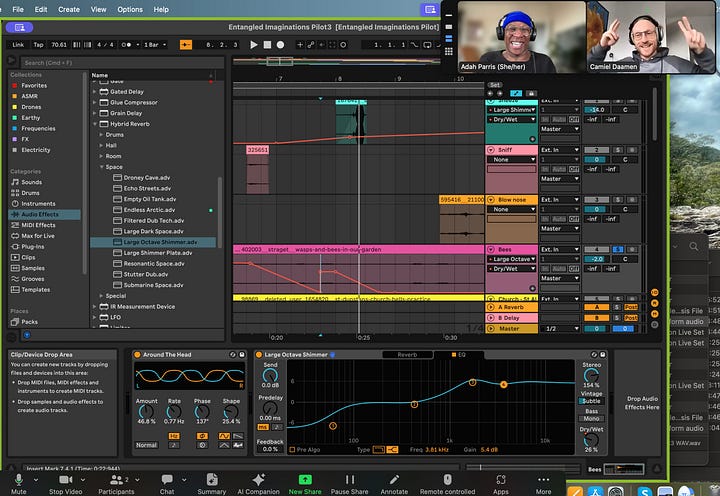
Task: Select the Favorites collection
Action: [34, 85]
